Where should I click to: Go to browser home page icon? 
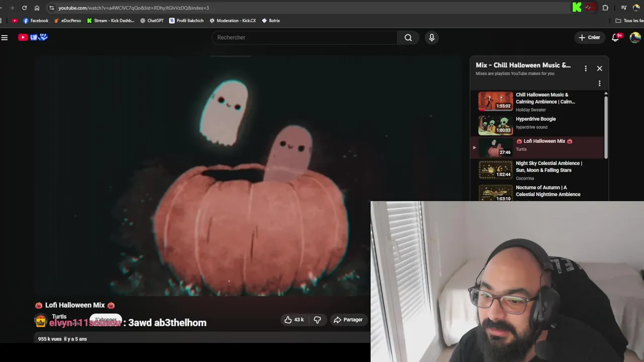coord(37,8)
